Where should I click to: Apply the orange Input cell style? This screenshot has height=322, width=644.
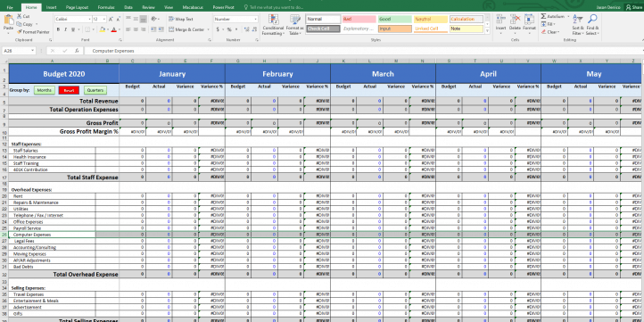pos(395,29)
